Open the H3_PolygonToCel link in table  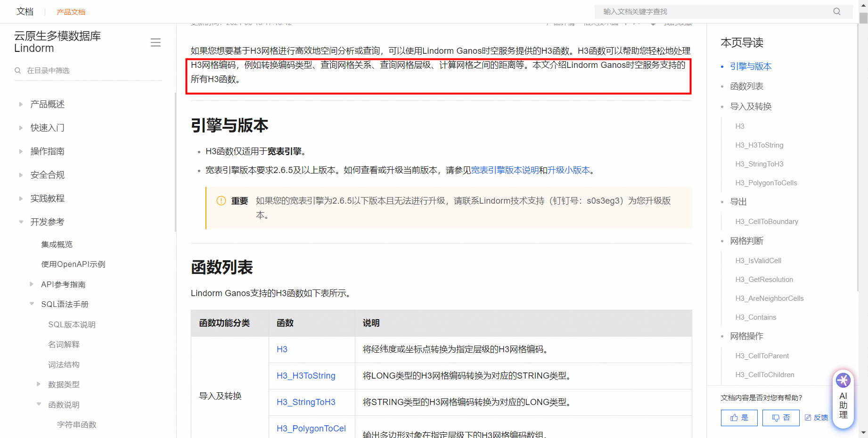(x=311, y=429)
